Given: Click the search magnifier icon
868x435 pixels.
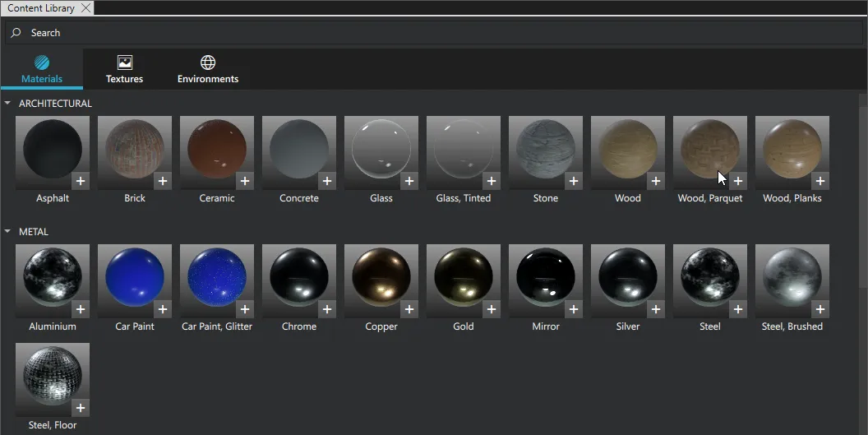Looking at the screenshot, I should pyautogui.click(x=16, y=33).
